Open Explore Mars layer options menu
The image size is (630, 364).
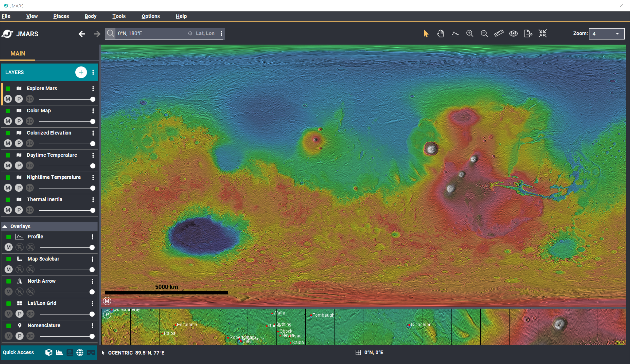pos(93,88)
